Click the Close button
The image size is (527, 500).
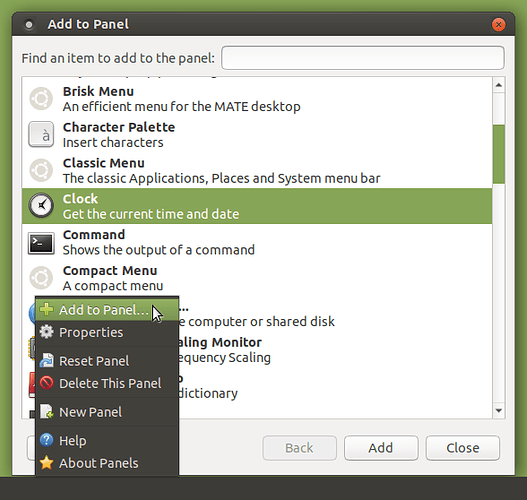tap(462, 448)
